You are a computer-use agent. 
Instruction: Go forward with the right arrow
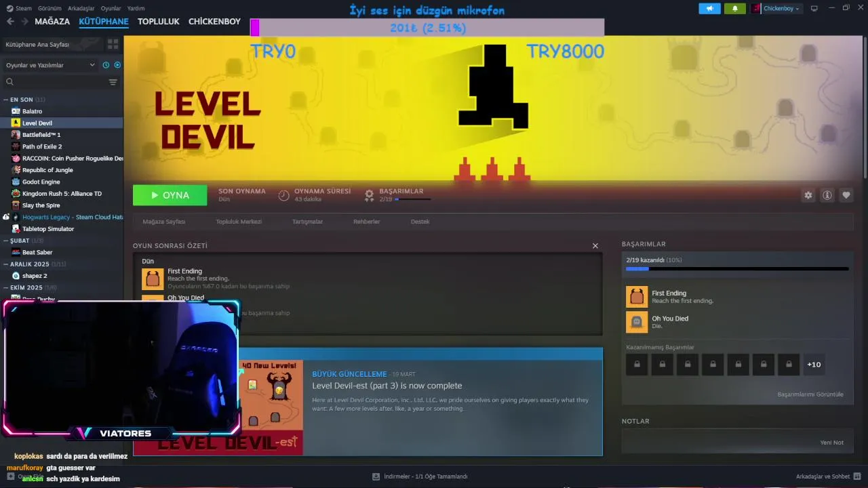point(24,22)
